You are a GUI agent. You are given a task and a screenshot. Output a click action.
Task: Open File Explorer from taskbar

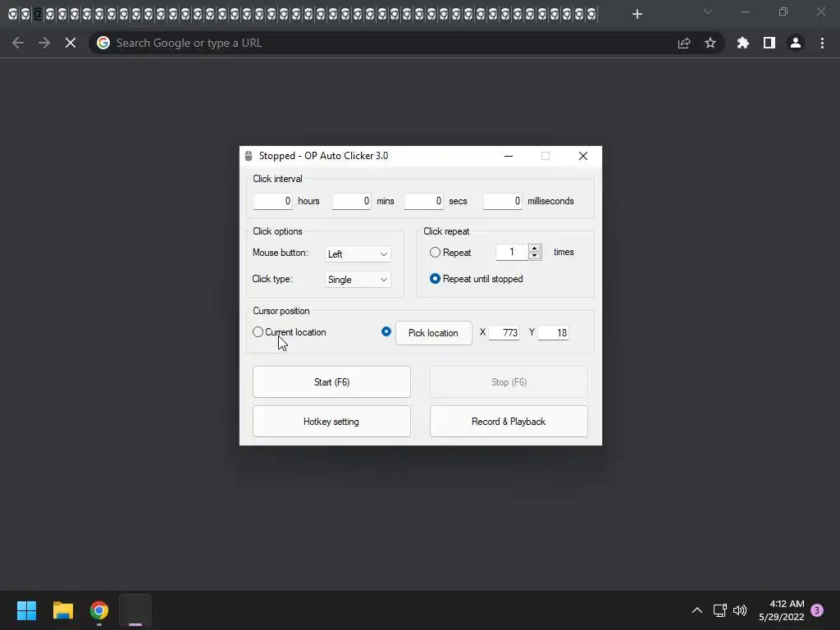[62, 610]
